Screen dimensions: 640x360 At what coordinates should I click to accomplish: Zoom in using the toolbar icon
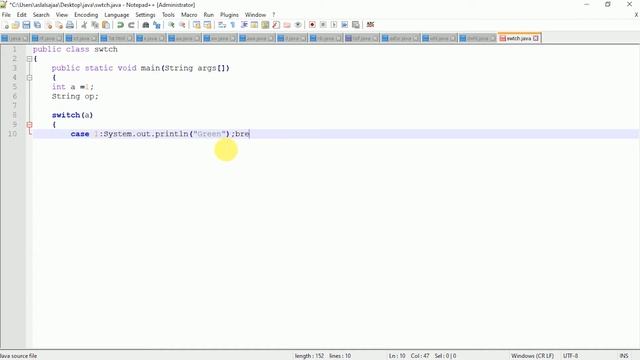pos(171,25)
